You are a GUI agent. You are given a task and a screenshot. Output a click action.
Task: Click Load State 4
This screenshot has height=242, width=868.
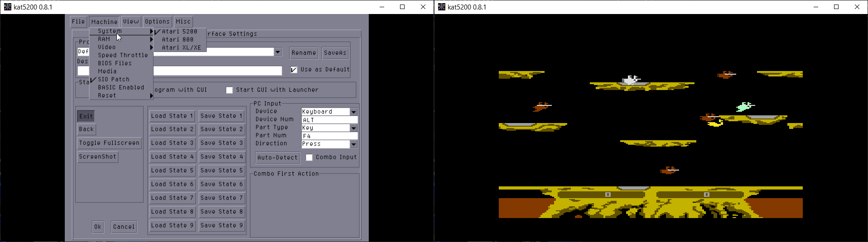(172, 157)
